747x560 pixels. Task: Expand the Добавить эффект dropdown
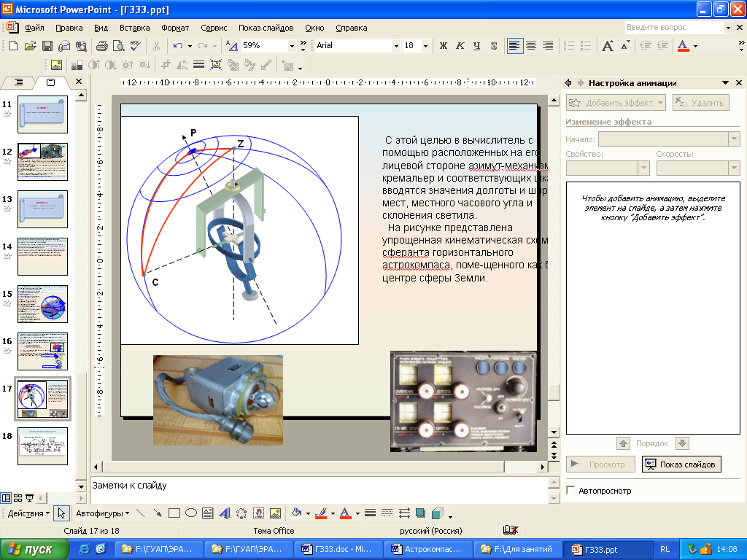[x=660, y=102]
